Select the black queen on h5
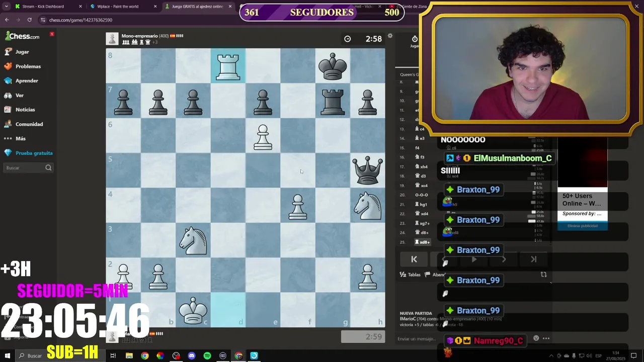Viewport: 644px width, 362px height. (368, 170)
